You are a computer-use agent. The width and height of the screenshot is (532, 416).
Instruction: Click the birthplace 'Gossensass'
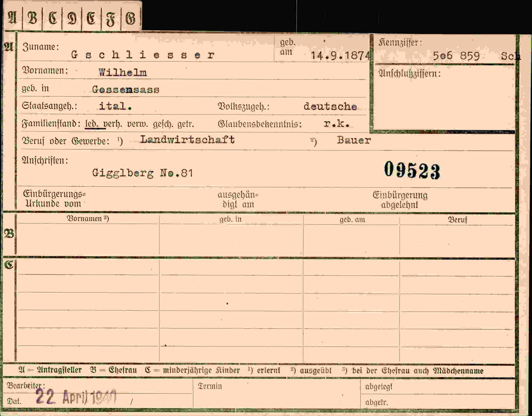(x=126, y=90)
